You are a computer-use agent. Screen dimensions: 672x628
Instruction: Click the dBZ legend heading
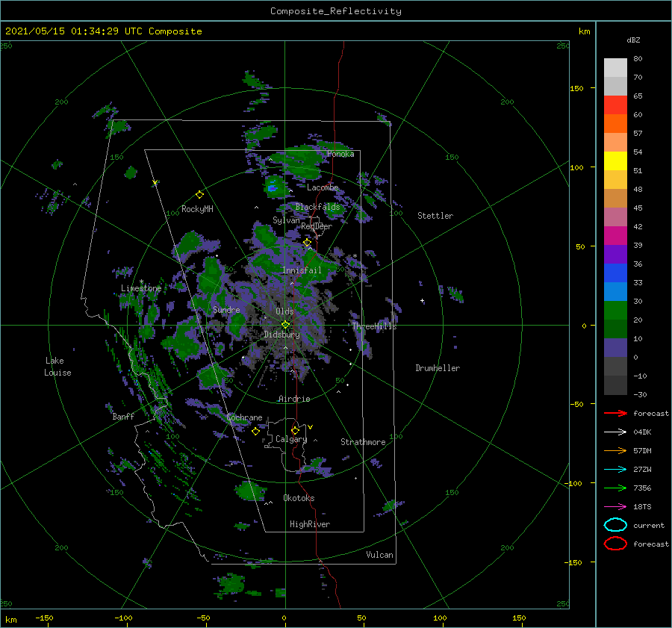click(x=633, y=40)
